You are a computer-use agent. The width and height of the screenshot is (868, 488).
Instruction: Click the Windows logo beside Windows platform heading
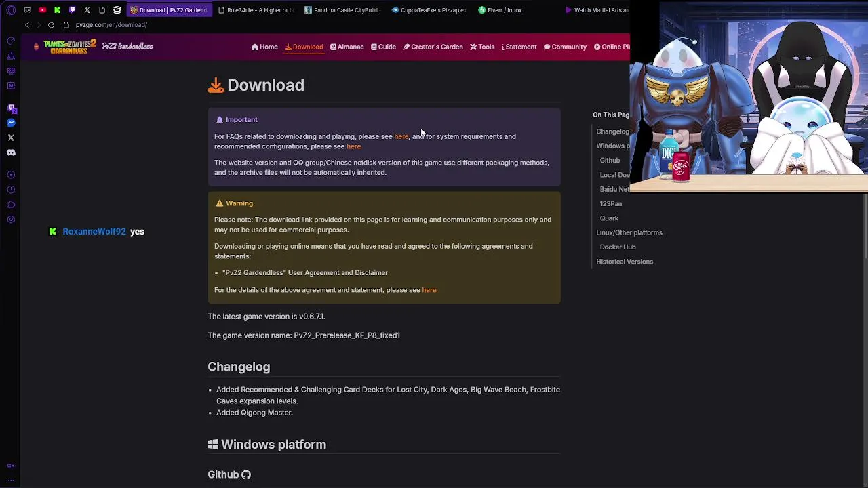pos(213,445)
